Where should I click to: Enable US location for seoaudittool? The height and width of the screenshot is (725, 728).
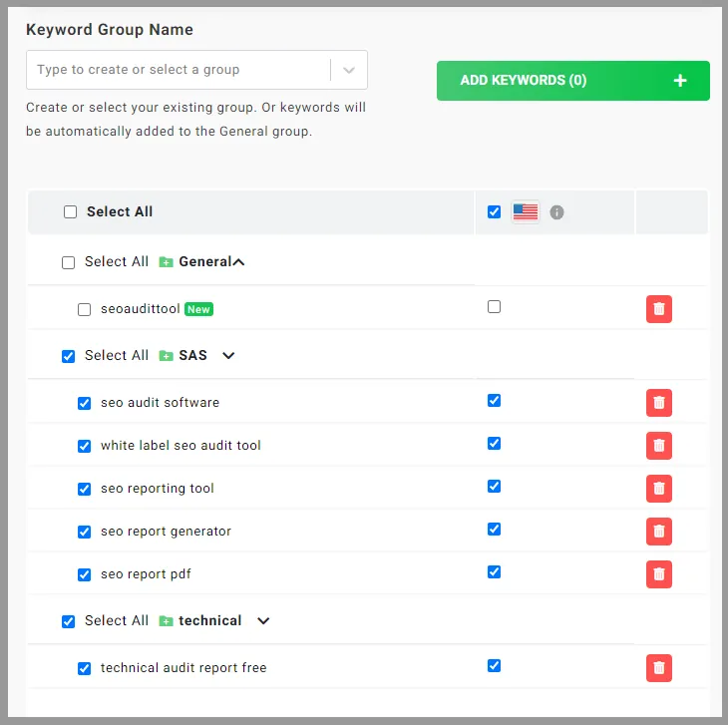pyautogui.click(x=494, y=307)
